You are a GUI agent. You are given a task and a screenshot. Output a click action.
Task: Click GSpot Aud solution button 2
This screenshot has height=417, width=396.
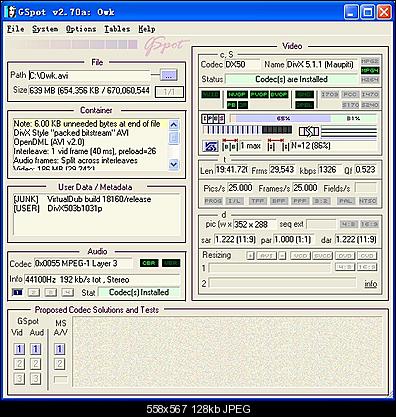(x=35, y=364)
